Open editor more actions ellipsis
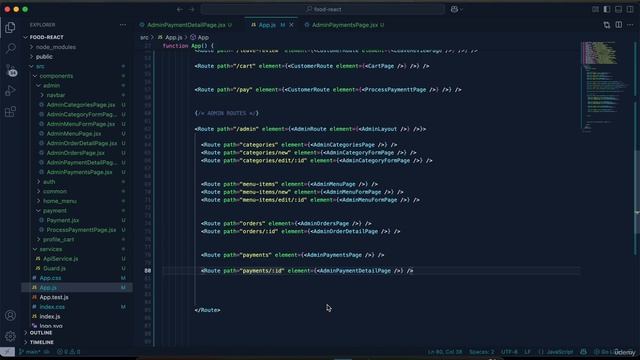640x360 pixels. click(630, 25)
